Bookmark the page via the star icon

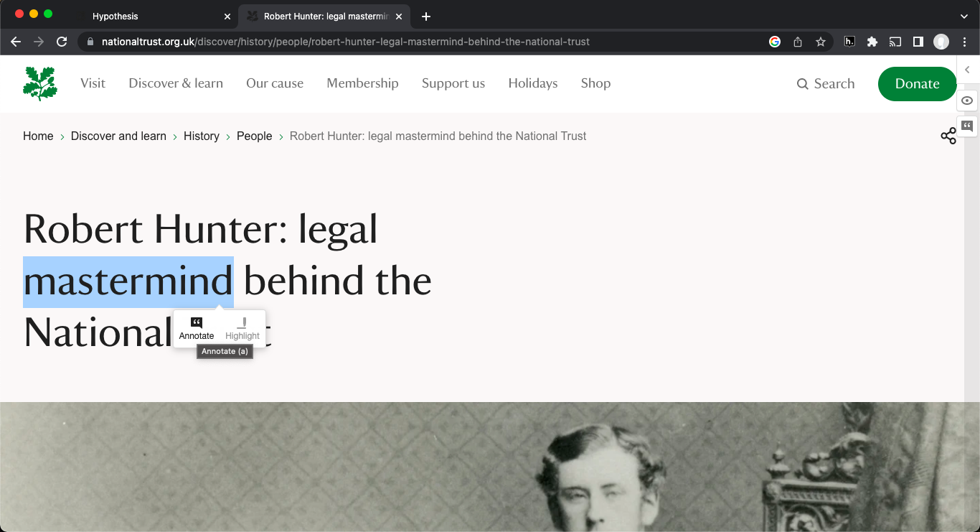coord(821,42)
